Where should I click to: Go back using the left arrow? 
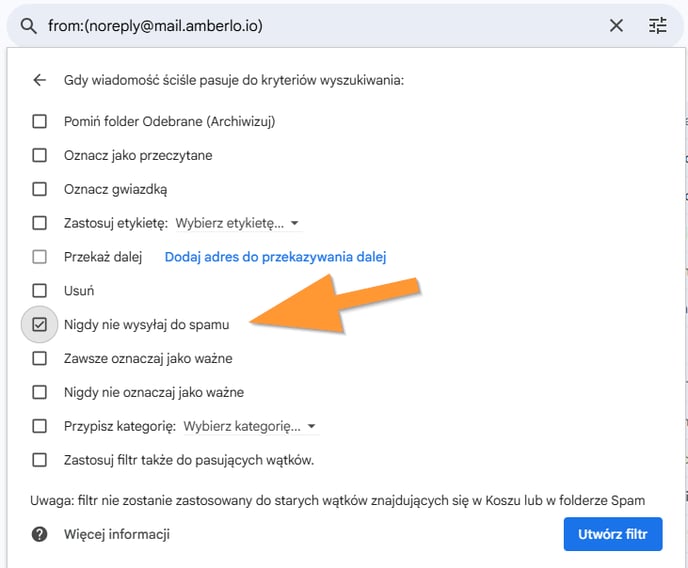pyautogui.click(x=39, y=80)
